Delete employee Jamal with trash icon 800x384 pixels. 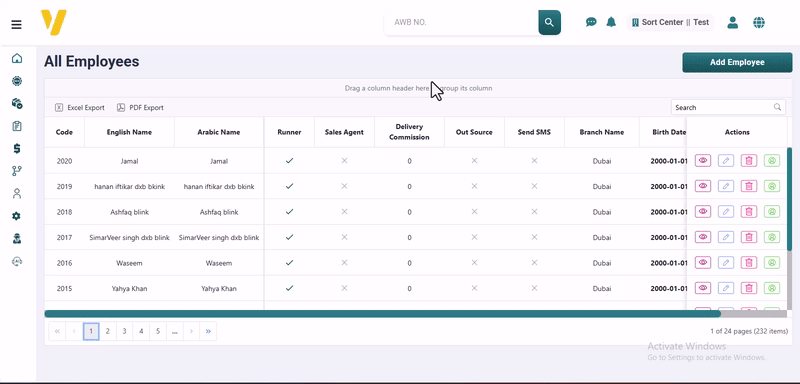(748, 161)
